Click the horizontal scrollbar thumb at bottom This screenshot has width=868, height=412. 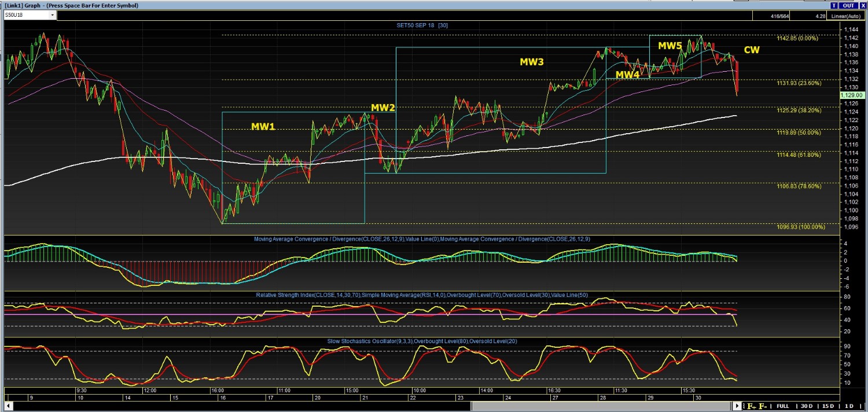click(601, 406)
